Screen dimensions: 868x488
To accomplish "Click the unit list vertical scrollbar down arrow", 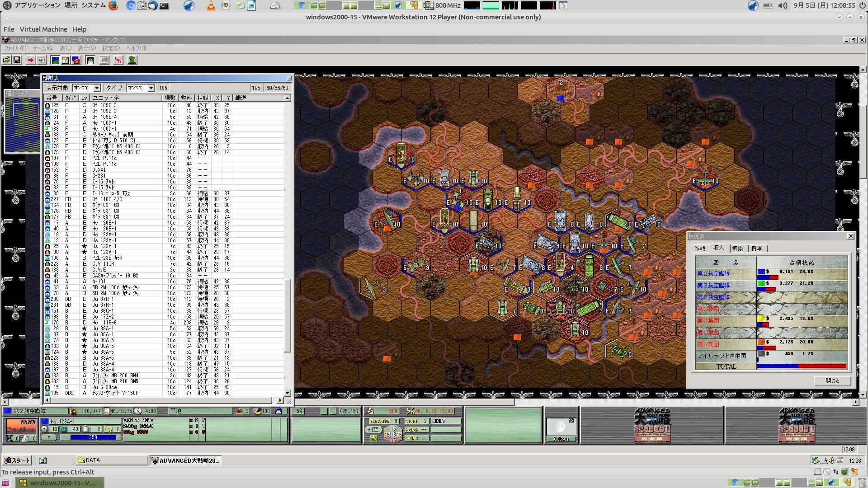I will (x=287, y=393).
